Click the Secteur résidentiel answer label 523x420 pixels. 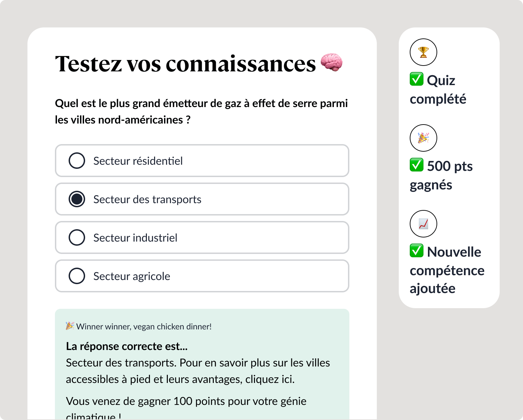138,161
